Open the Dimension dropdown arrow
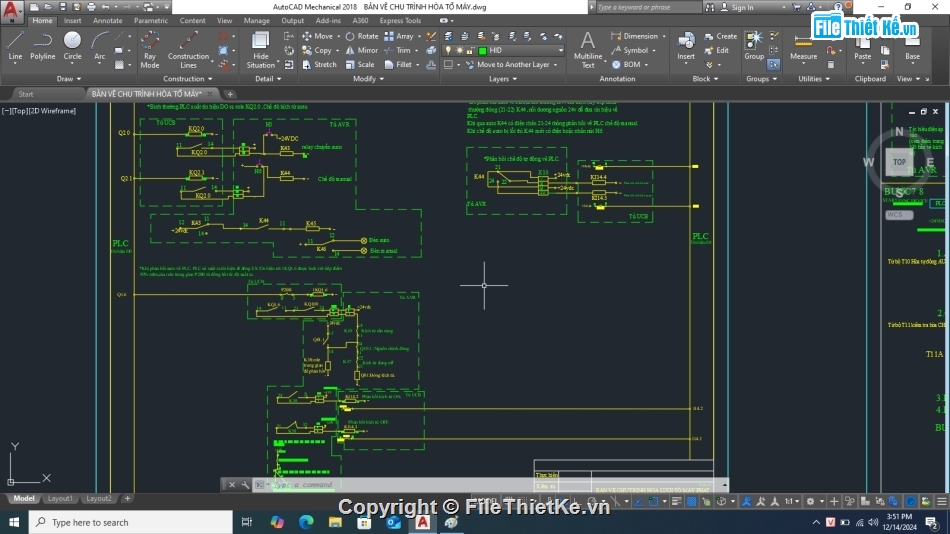This screenshot has width=950, height=534. coord(663,36)
